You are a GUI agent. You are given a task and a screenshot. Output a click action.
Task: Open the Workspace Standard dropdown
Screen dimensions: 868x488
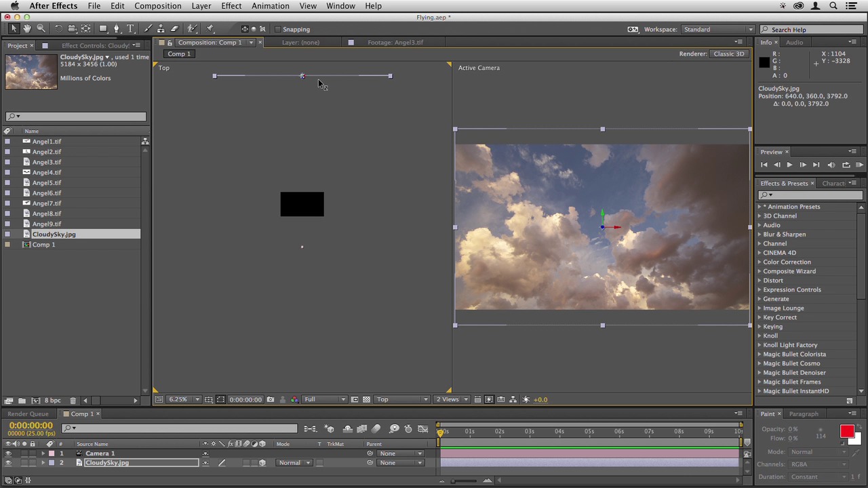[718, 29]
